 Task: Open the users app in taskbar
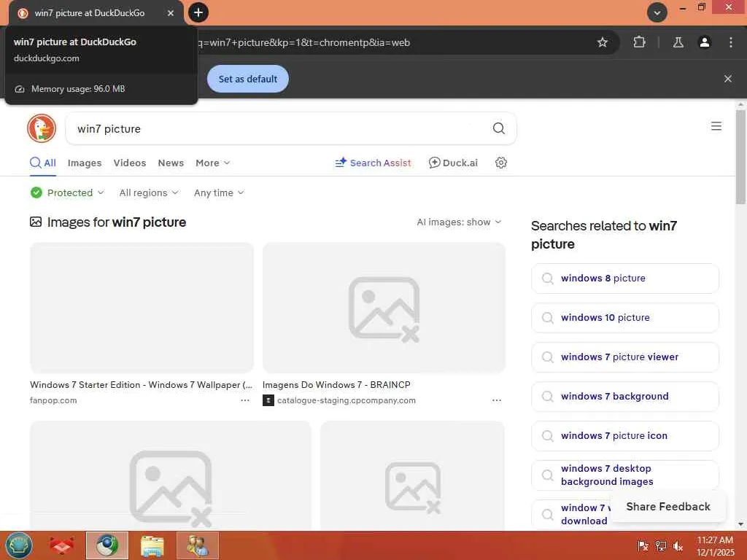197,545
